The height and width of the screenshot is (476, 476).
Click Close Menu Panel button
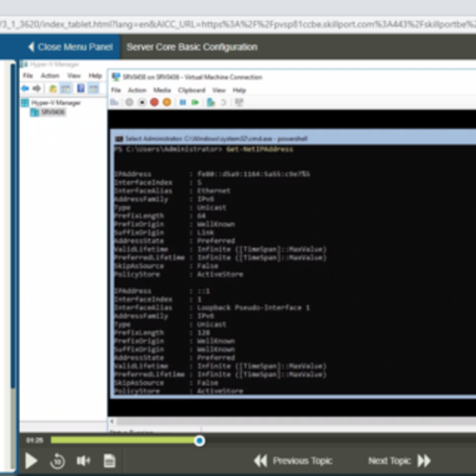(70, 47)
